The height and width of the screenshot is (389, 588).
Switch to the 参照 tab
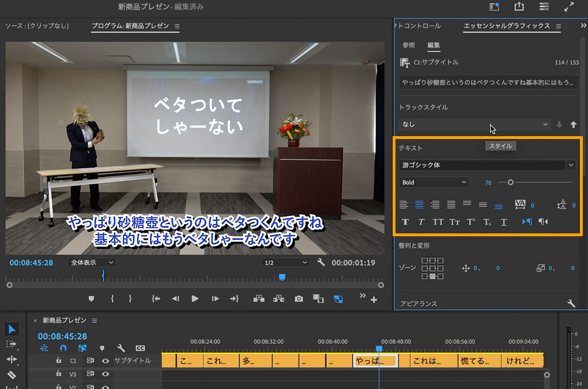click(409, 45)
